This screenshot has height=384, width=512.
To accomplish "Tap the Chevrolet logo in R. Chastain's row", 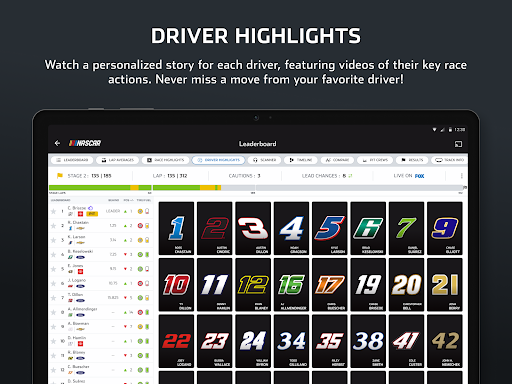I will click(80, 228).
